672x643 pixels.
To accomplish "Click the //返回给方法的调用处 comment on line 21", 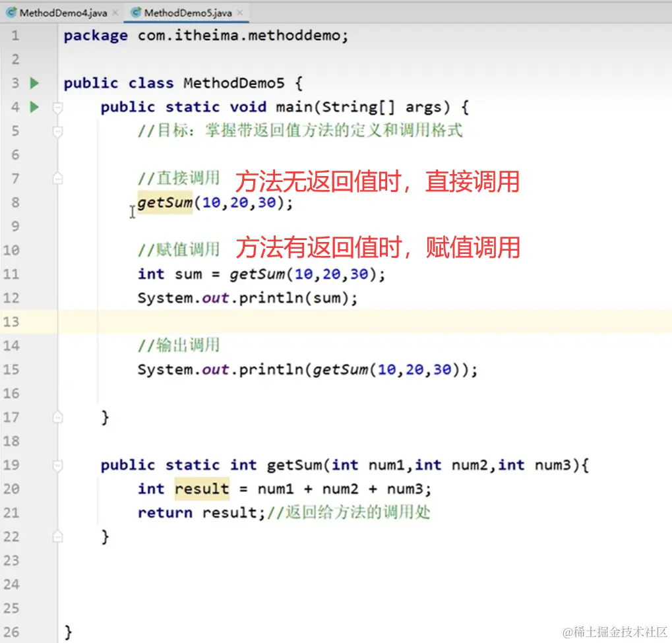I will click(x=348, y=512).
